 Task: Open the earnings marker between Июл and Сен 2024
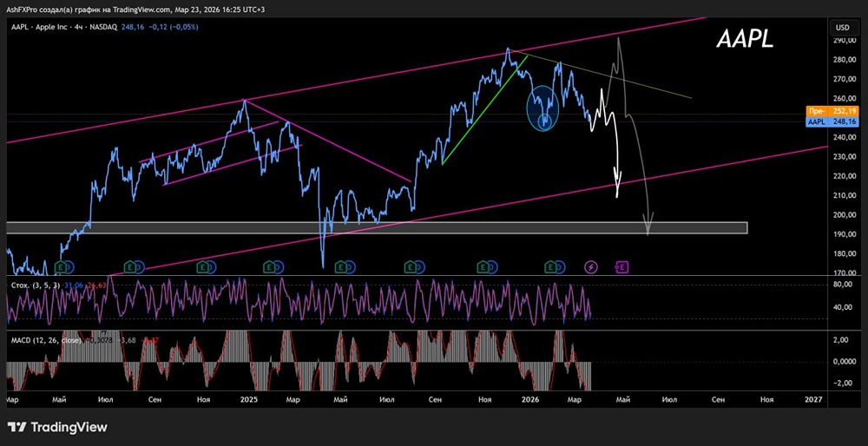coord(129,267)
